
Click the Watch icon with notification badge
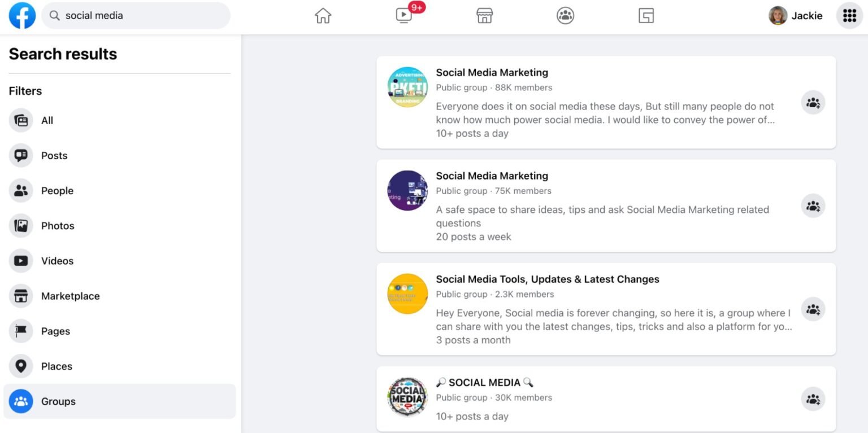(x=403, y=16)
